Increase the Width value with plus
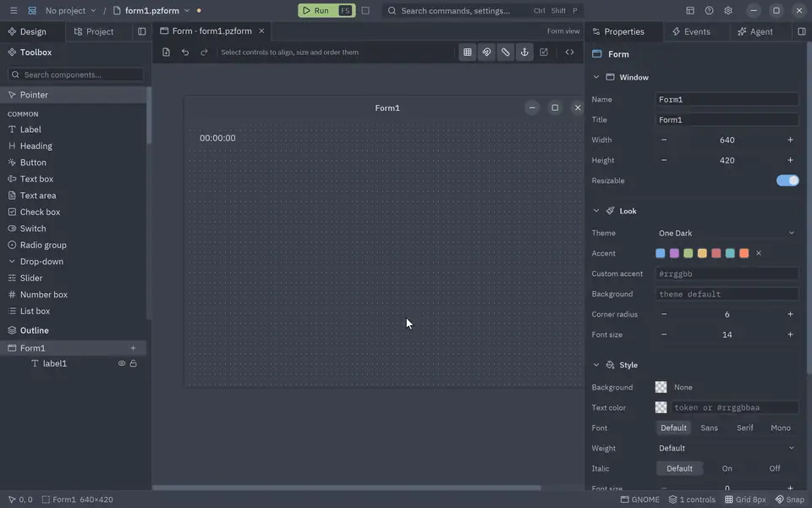Viewport: 812px width, 508px height. [x=790, y=140]
